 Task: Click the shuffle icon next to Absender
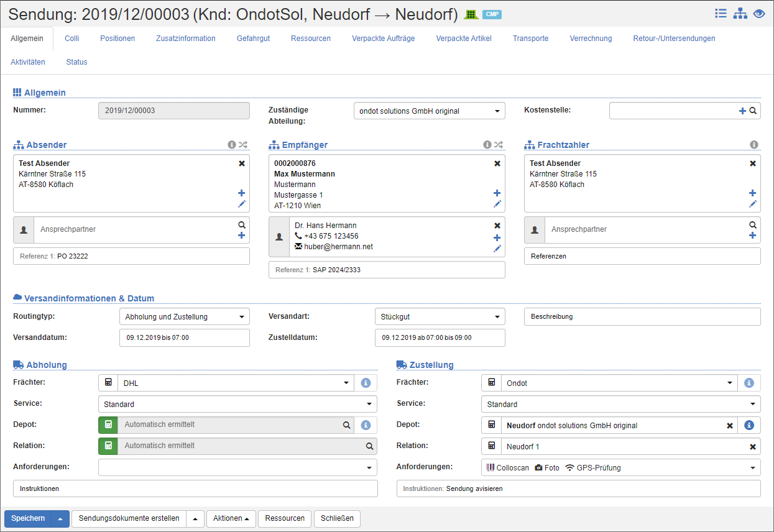pyautogui.click(x=243, y=145)
